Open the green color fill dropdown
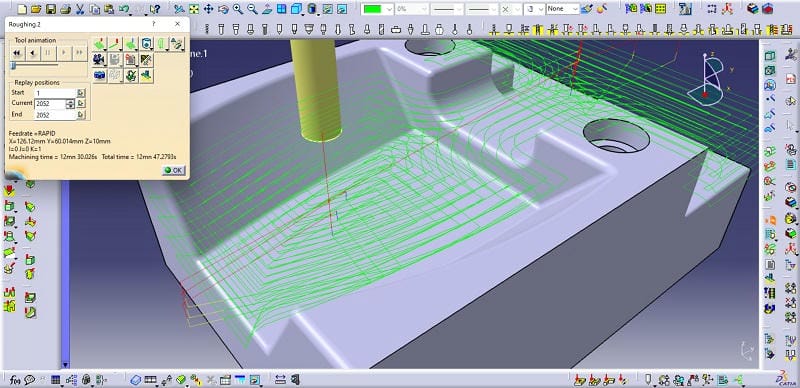 377,9
